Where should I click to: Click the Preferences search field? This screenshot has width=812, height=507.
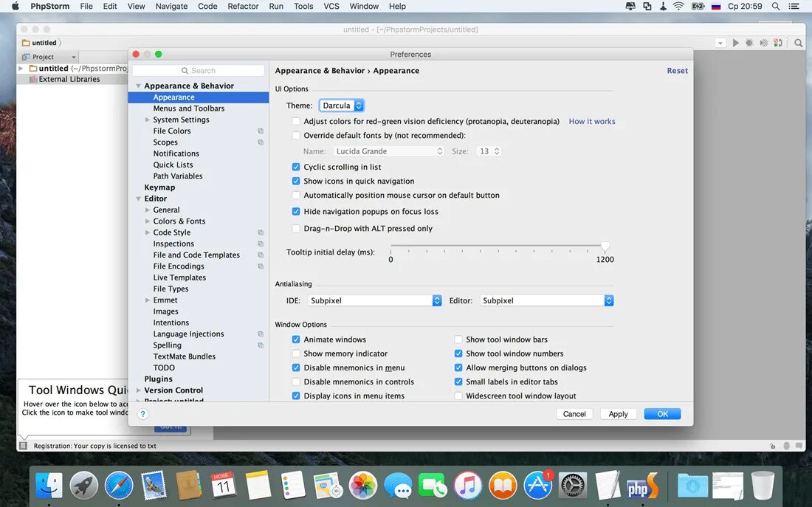(x=199, y=70)
